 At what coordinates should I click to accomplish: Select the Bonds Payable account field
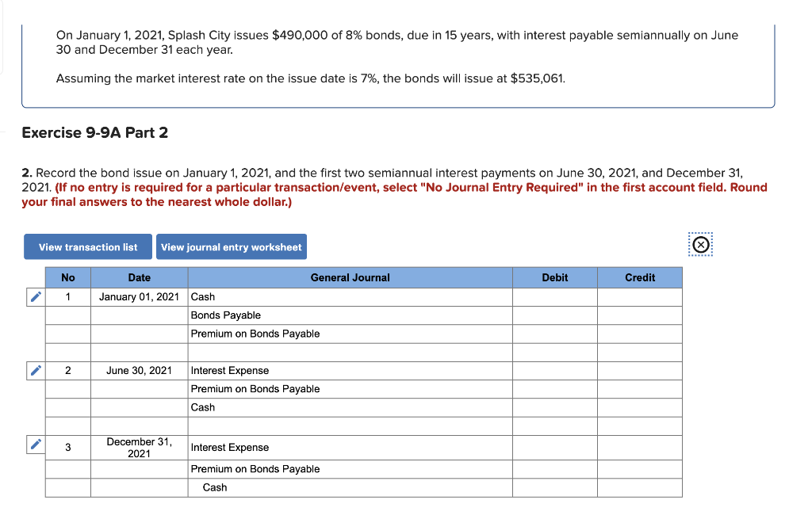point(349,315)
